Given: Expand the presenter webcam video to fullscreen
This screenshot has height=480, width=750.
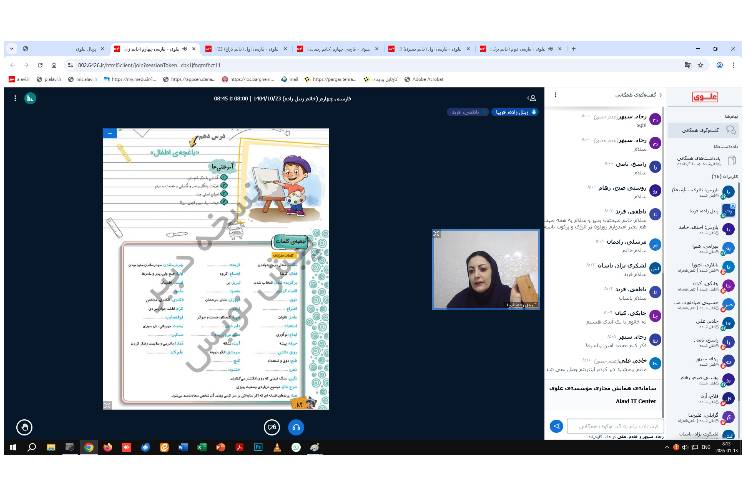Looking at the screenshot, I should point(437,234).
